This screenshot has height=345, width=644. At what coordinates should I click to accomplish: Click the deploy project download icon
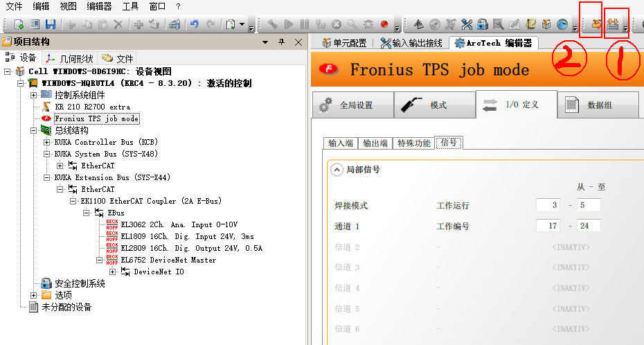tap(613, 25)
